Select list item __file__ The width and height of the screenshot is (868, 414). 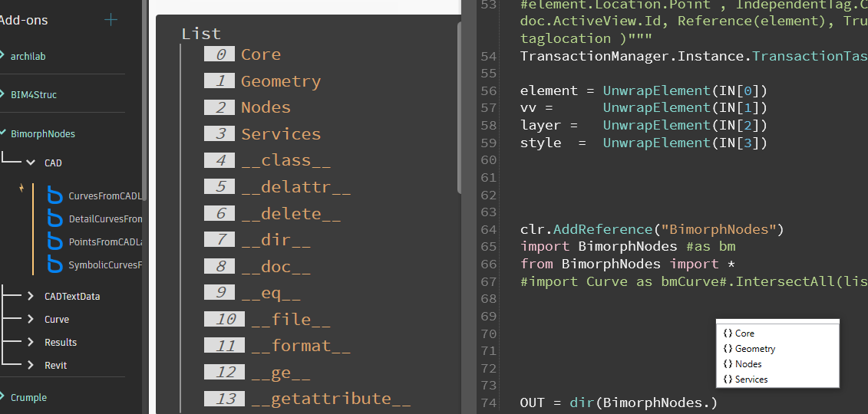pos(291,319)
